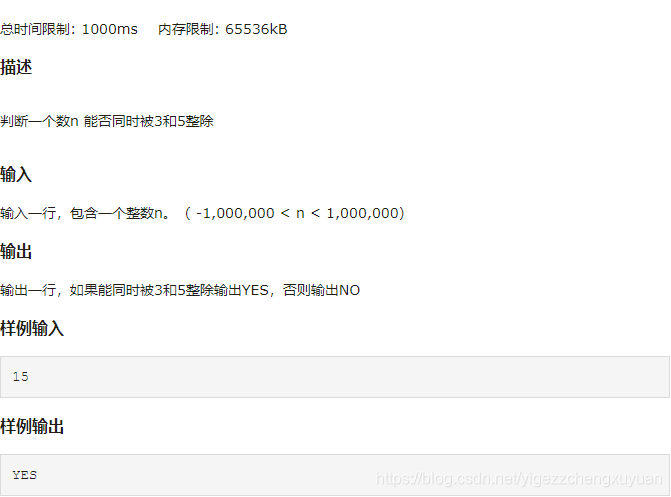Click the 样例输入 heading
Viewport: 671px width, 497px height.
click(x=32, y=329)
